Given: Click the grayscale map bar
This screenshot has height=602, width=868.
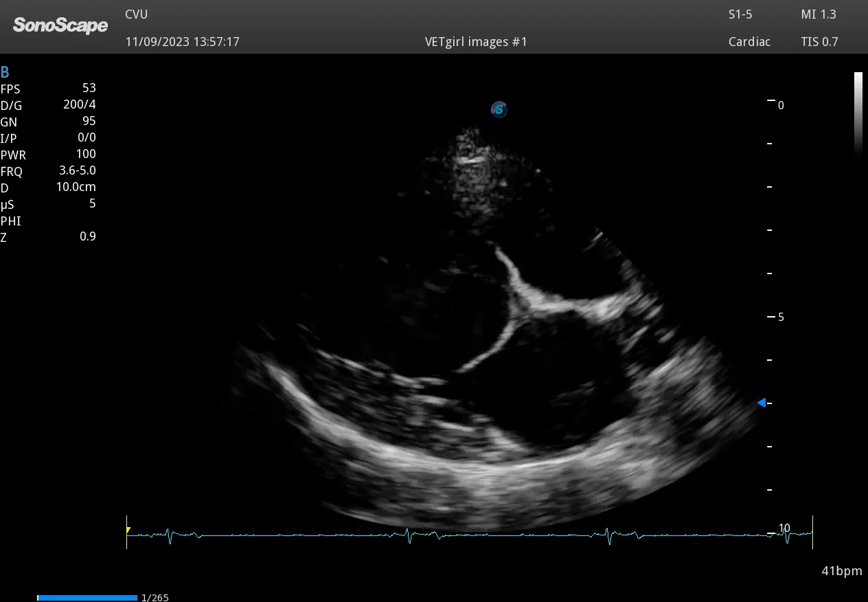Looking at the screenshot, I should coord(858,114).
